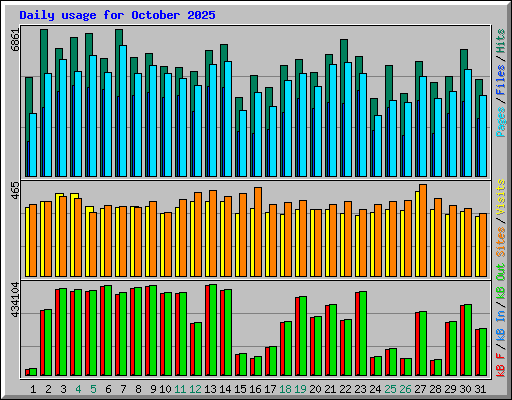Click green weekend day label 4
Image resolution: width=512 pixels, height=400 pixels.
pos(78,389)
